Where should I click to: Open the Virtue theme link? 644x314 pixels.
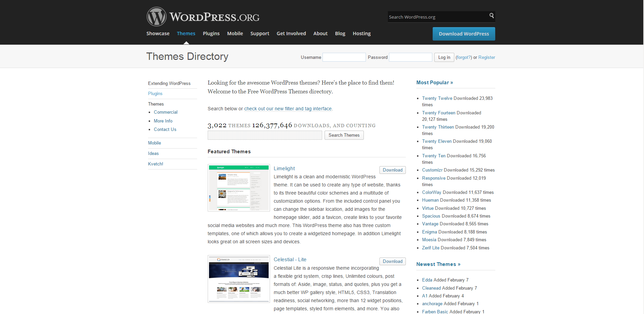click(x=428, y=208)
